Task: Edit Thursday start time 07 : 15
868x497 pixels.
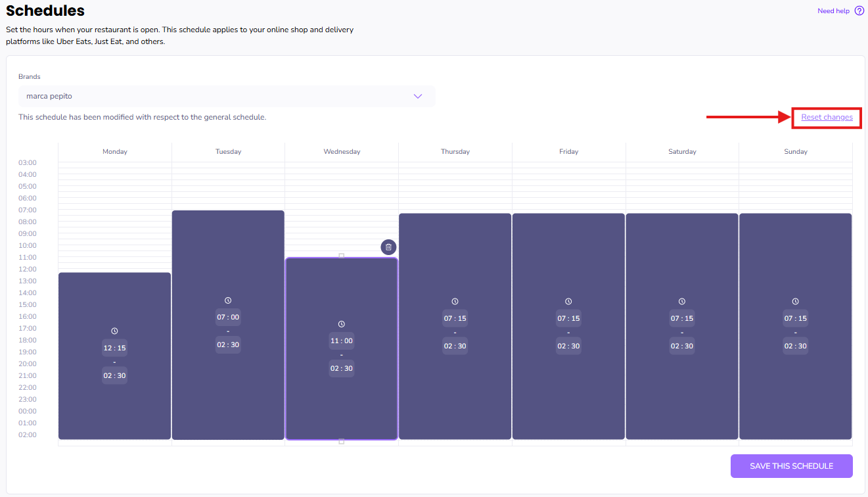Action: [x=455, y=318]
